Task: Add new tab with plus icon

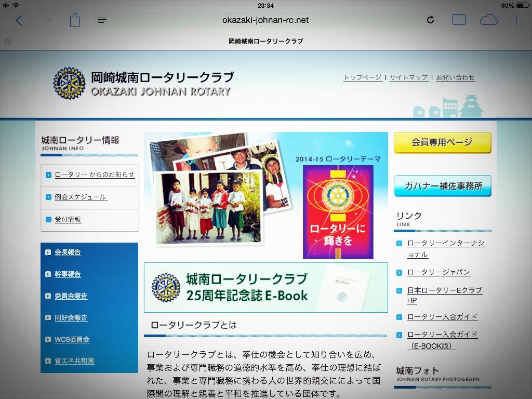Action: [516, 20]
